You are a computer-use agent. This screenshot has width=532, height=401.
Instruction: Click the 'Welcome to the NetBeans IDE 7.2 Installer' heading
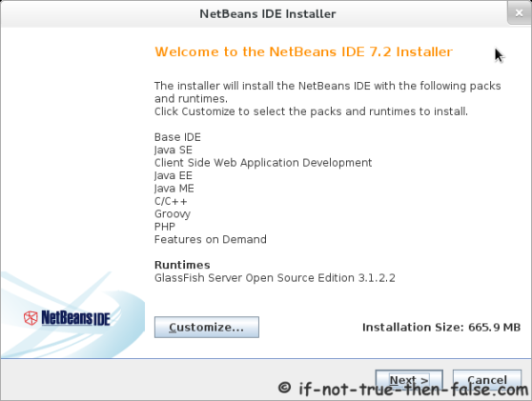pyautogui.click(x=304, y=51)
